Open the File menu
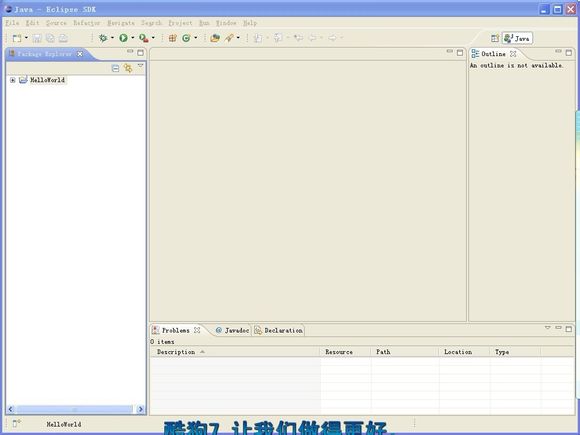The height and width of the screenshot is (435, 580). coord(12,23)
